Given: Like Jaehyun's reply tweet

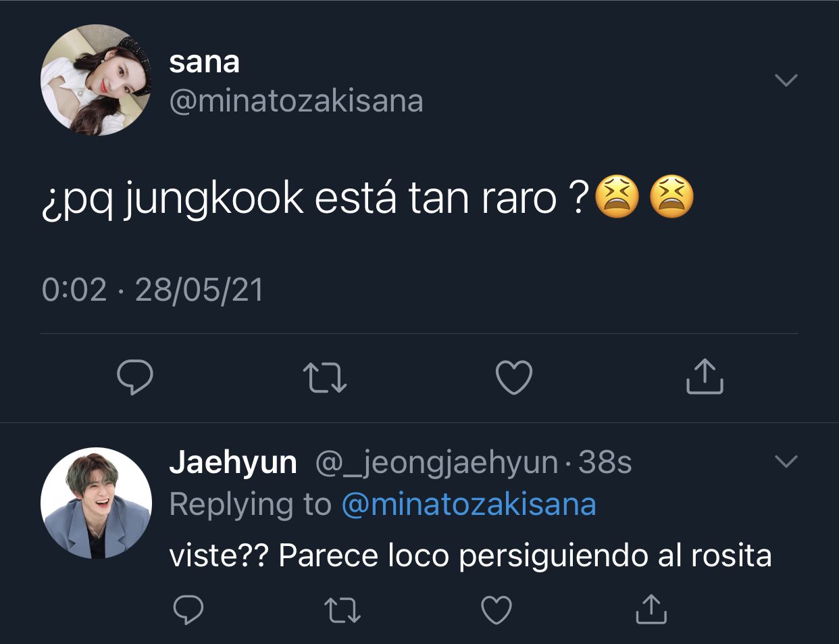Looking at the screenshot, I should tap(497, 610).
